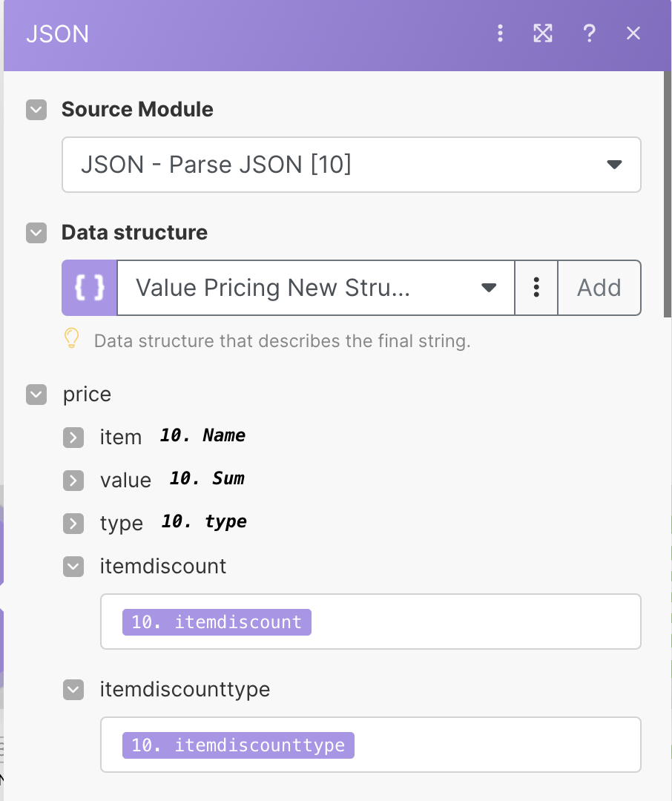Open the Source Module dropdown
Image resolution: width=672 pixels, height=801 pixels.
coord(351,165)
